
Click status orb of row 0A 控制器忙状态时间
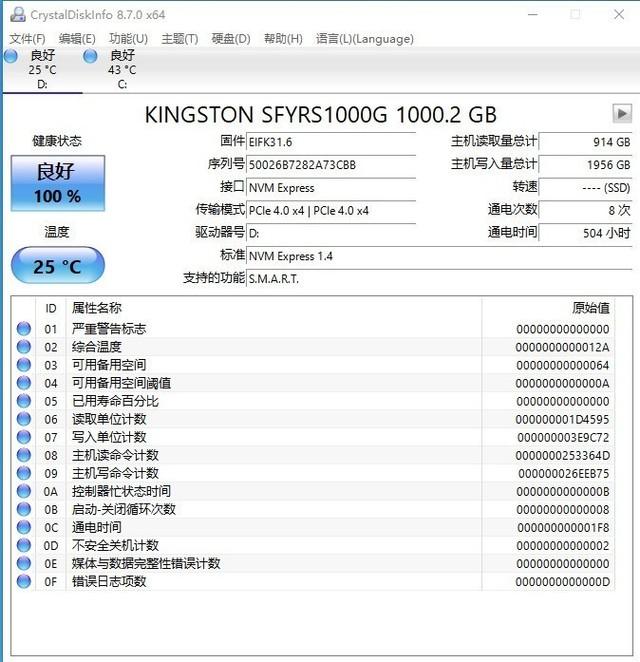pos(24,491)
